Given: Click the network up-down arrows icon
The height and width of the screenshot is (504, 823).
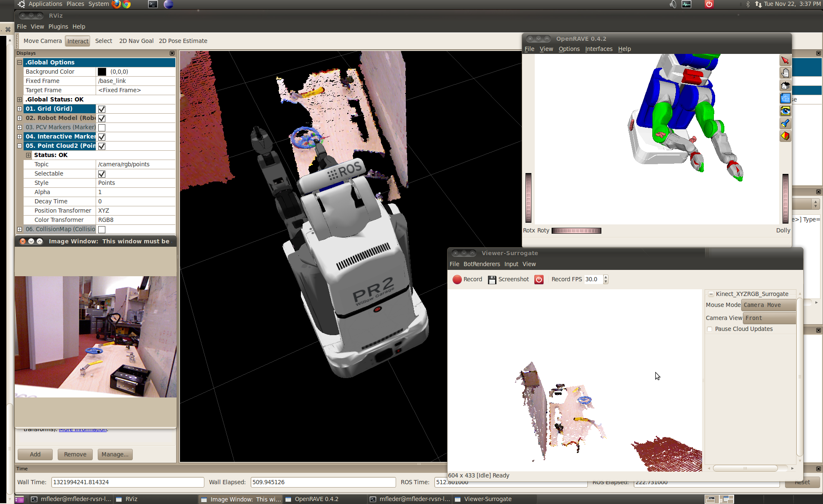Looking at the screenshot, I should click(758, 4).
